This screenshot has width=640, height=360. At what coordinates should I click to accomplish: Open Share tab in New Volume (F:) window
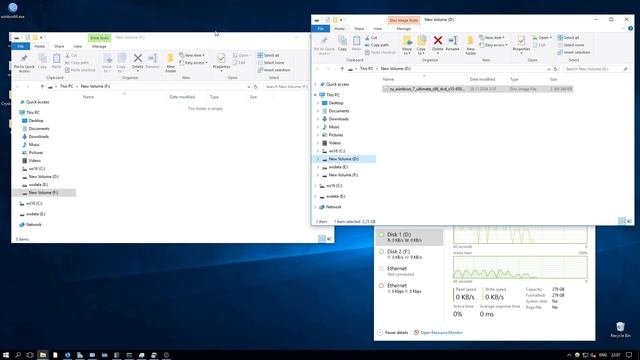(x=59, y=46)
